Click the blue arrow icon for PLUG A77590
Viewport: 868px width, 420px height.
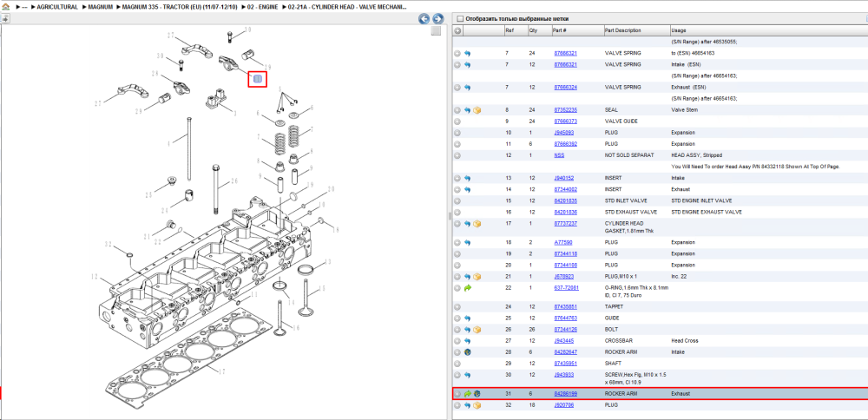(x=468, y=242)
